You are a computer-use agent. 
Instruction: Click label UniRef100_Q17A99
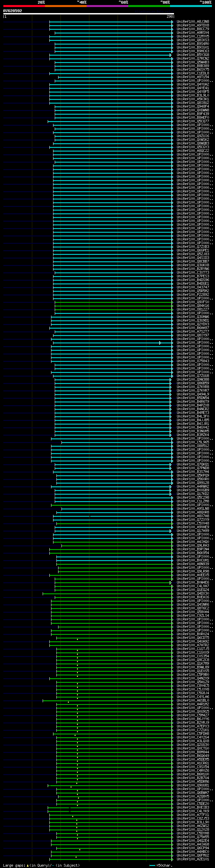pos(193,531)
